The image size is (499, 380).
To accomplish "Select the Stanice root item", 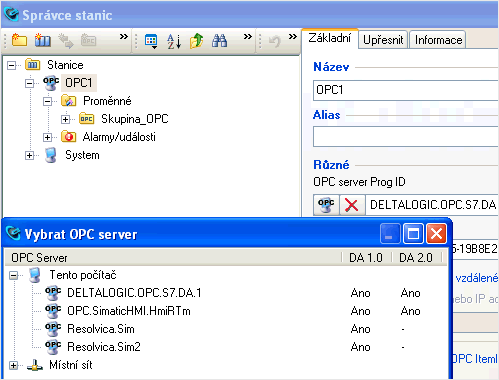I will (65, 65).
